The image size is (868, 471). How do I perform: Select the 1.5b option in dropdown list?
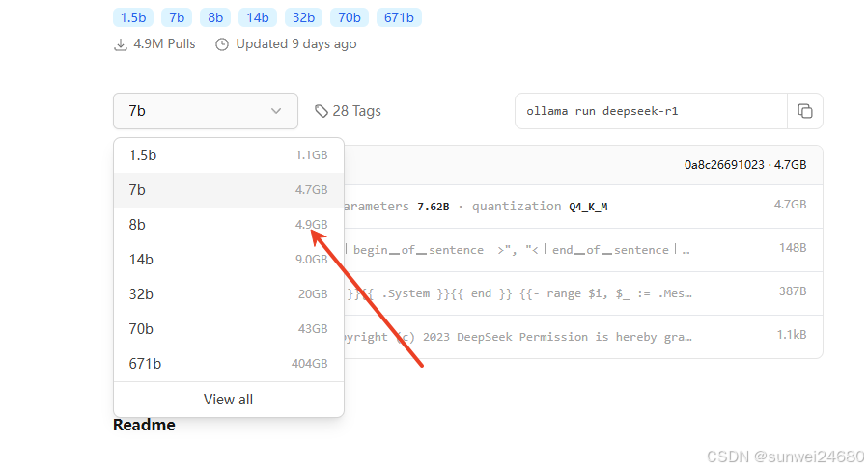click(229, 155)
